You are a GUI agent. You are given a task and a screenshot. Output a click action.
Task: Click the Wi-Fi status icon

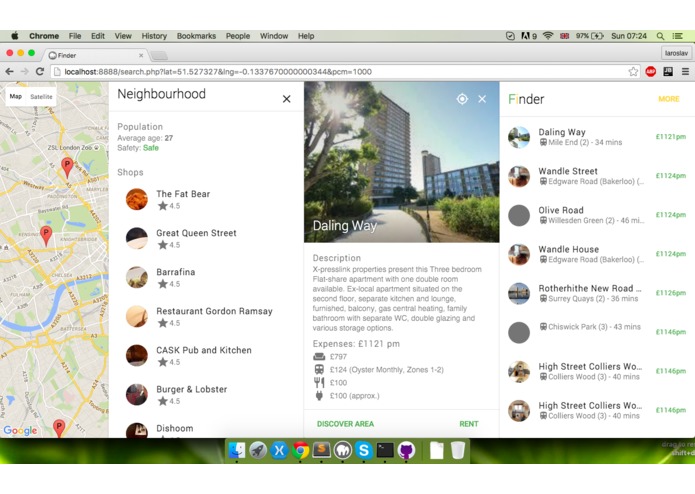tap(548, 36)
